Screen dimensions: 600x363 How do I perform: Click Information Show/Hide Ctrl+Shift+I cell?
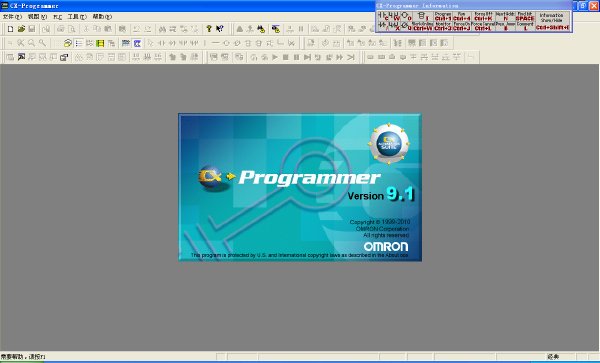tap(552, 21)
